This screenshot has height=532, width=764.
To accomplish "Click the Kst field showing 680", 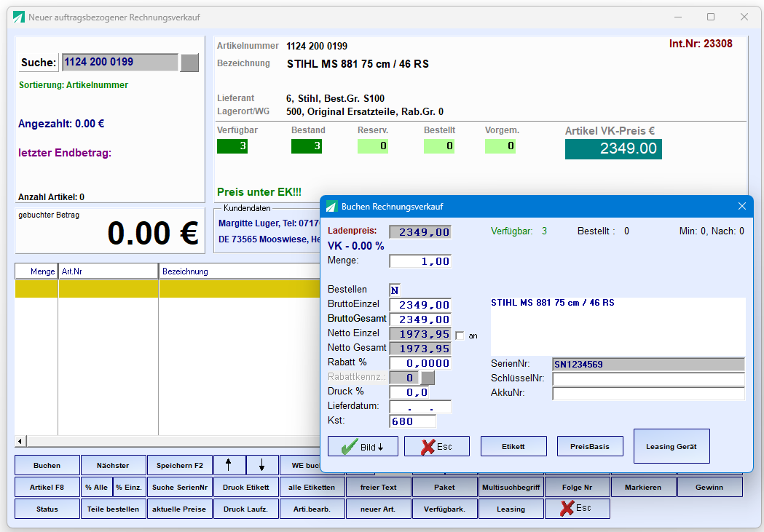I will (x=413, y=421).
